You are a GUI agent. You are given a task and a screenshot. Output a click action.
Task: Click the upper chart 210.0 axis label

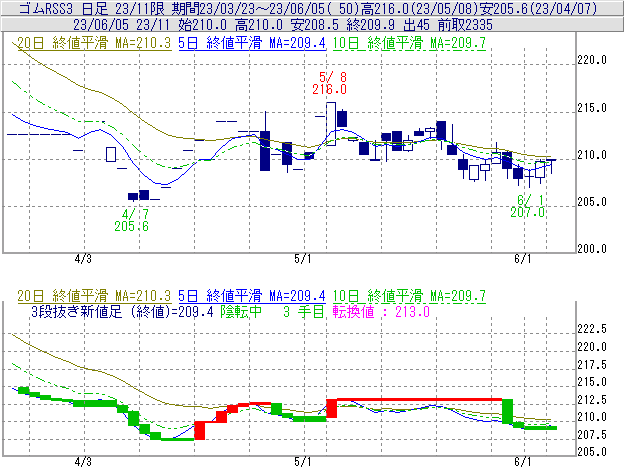[592, 155]
